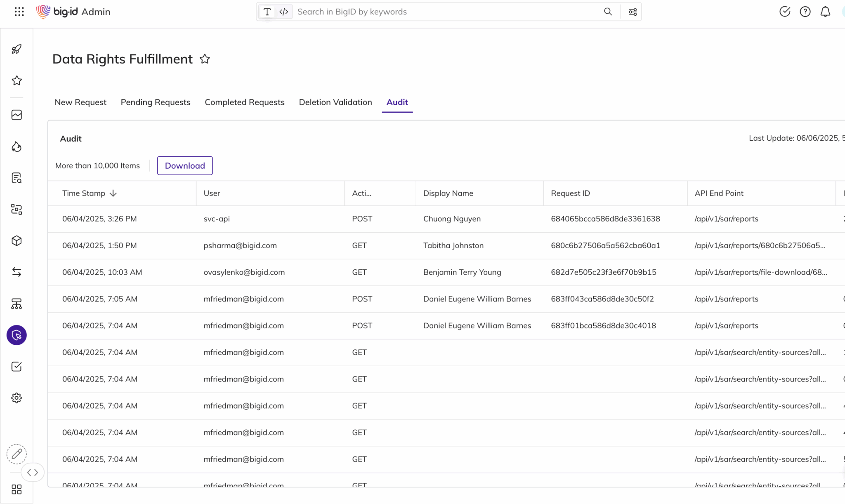This screenshot has height=504, width=845.
Task: Click the Benjamin Terry Young display name
Action: (x=462, y=272)
